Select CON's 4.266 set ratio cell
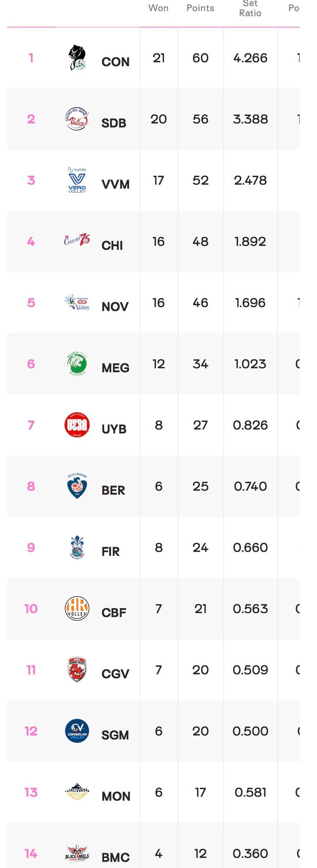The image size is (317, 868). (x=250, y=58)
